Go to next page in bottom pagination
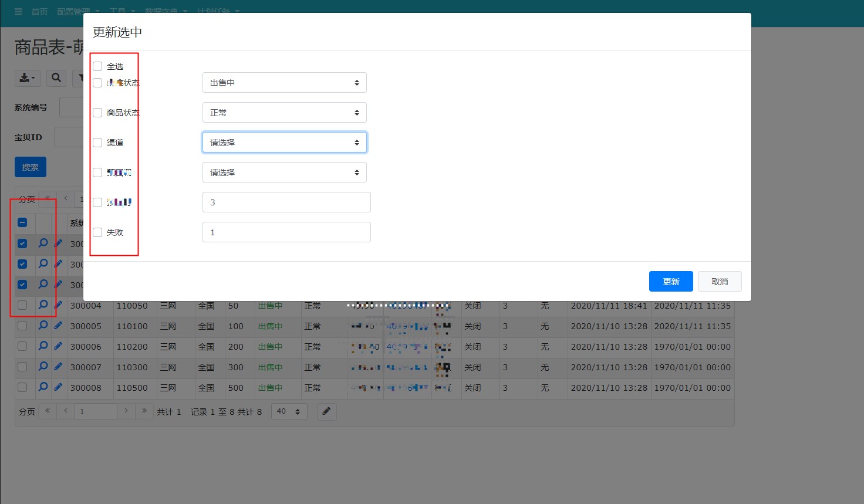This screenshot has width=864, height=504. [x=126, y=411]
